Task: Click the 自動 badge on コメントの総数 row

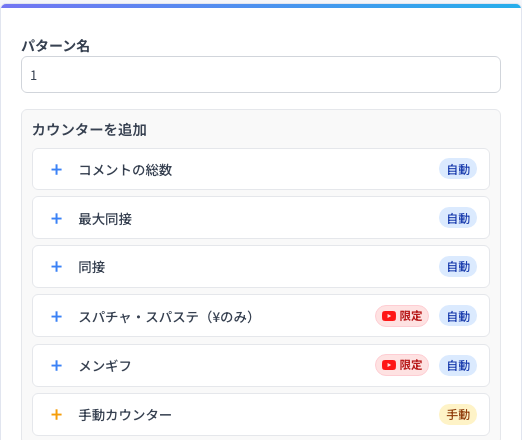Action: [x=458, y=169]
